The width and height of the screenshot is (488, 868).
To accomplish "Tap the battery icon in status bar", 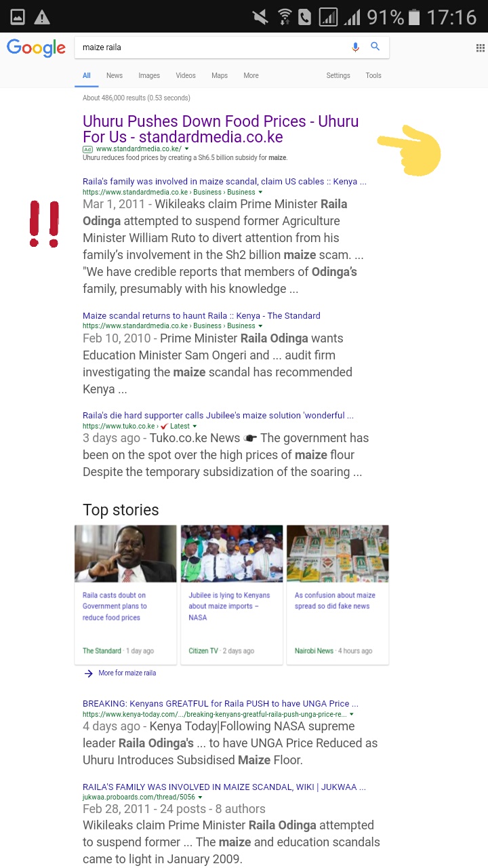I will click(x=414, y=17).
